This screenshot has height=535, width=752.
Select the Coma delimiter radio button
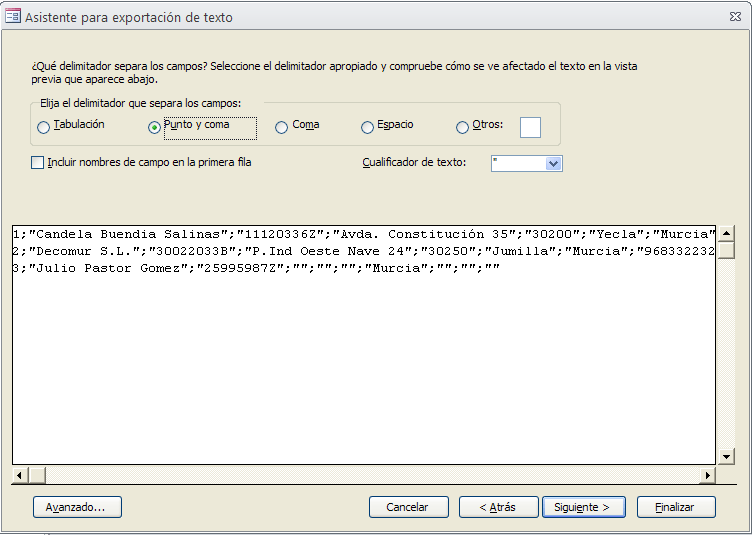click(x=282, y=127)
